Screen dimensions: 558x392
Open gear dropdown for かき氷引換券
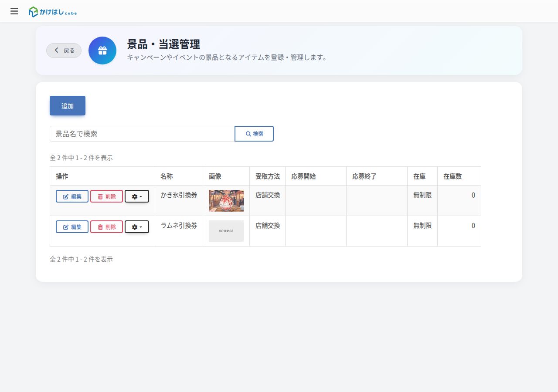137,196
